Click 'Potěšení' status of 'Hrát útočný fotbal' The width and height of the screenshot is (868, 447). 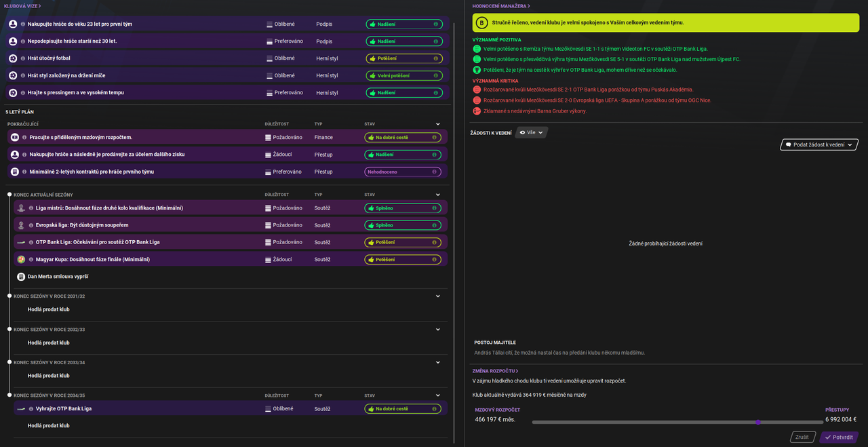click(403, 58)
